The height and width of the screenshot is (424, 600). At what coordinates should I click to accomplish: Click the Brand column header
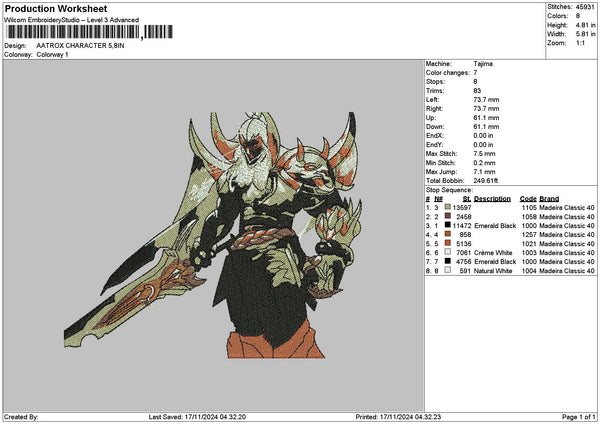click(552, 198)
